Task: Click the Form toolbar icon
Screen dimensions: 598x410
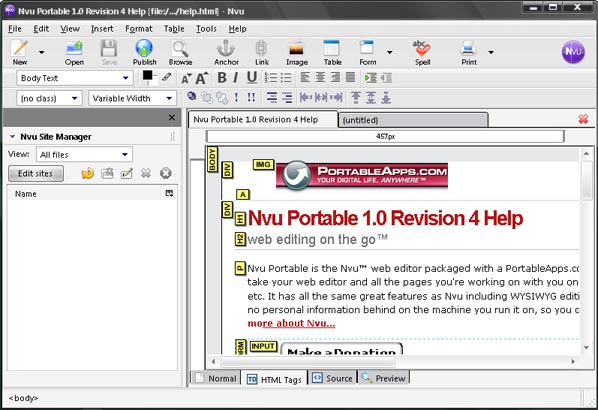Action: tap(367, 52)
